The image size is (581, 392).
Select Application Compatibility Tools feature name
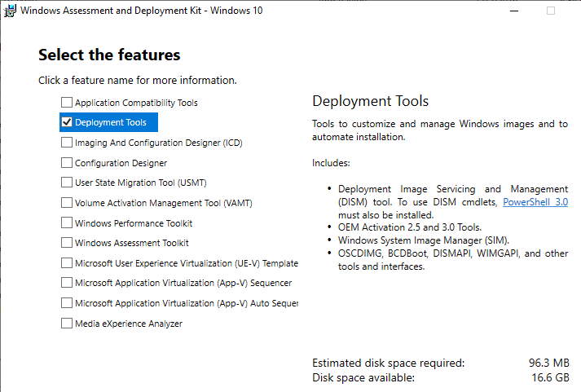(136, 103)
